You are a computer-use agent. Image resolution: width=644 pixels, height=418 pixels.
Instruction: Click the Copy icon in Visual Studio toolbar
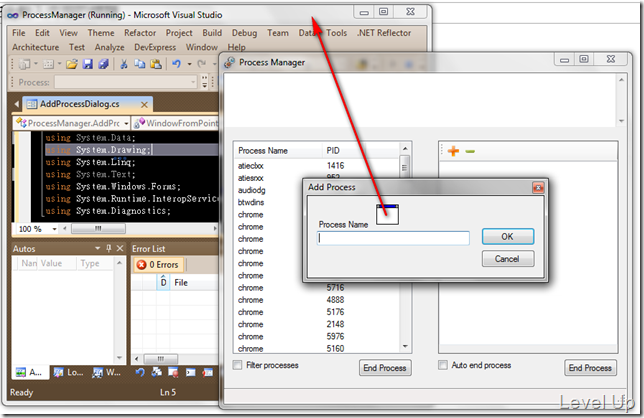coord(140,64)
